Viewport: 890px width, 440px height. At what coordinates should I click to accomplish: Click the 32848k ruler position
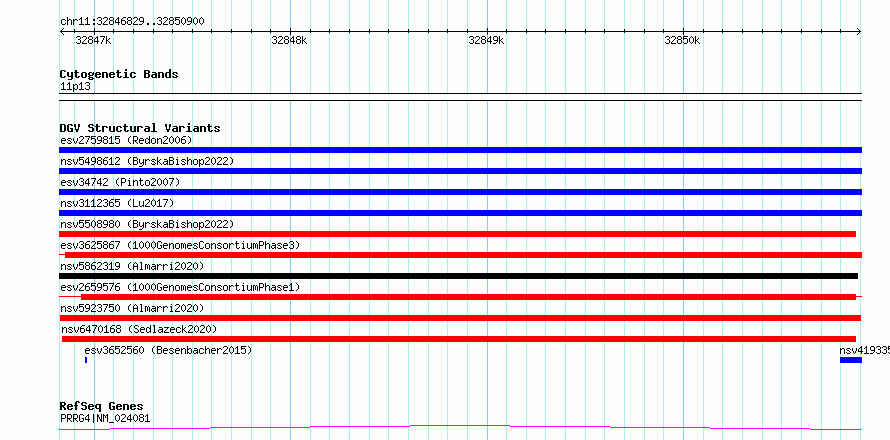(289, 40)
